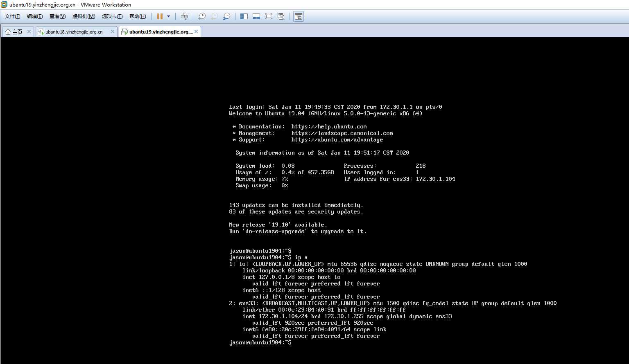Viewport: 629px width, 364px height.
Task: Open the snapshot manager icon
Action: point(226,16)
